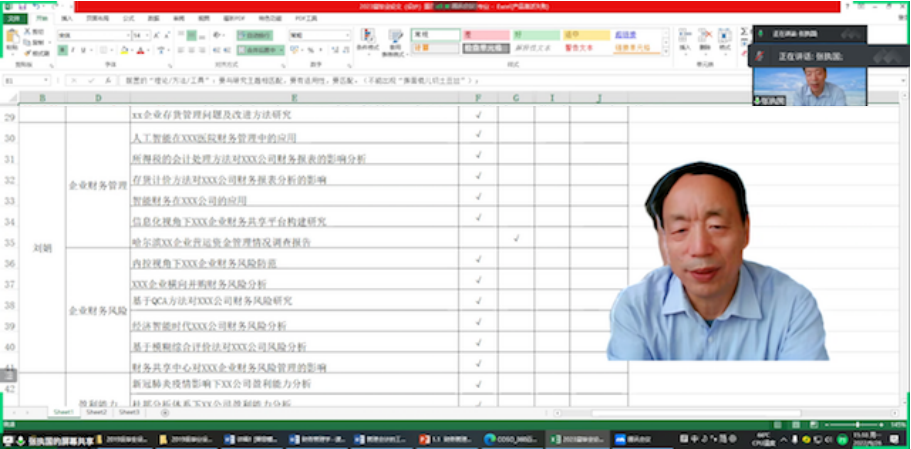The image size is (911, 449).
Task: Switch to the Data ribbon tab
Action: (153, 18)
